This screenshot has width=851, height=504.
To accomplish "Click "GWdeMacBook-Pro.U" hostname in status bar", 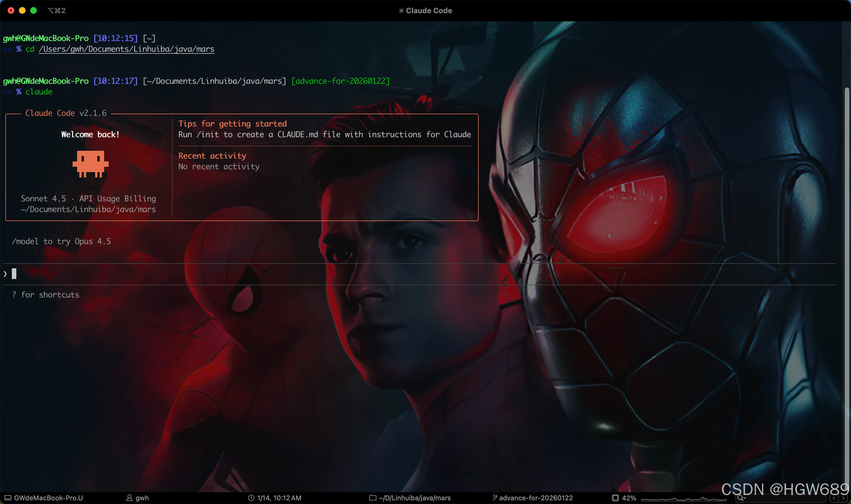I will point(48,498).
